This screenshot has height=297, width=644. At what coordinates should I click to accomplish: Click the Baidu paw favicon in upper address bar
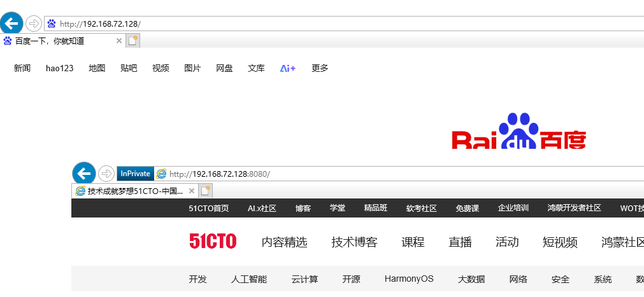pos(52,24)
